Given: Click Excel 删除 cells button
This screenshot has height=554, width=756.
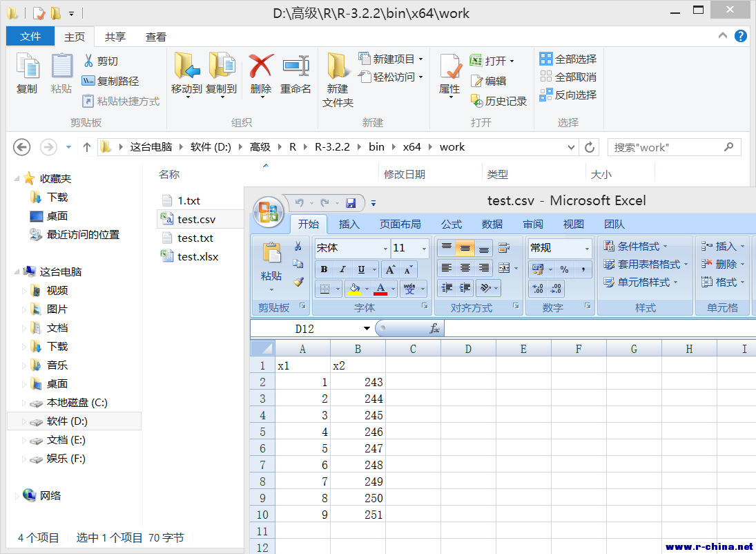Looking at the screenshot, I should pyautogui.click(x=723, y=264).
